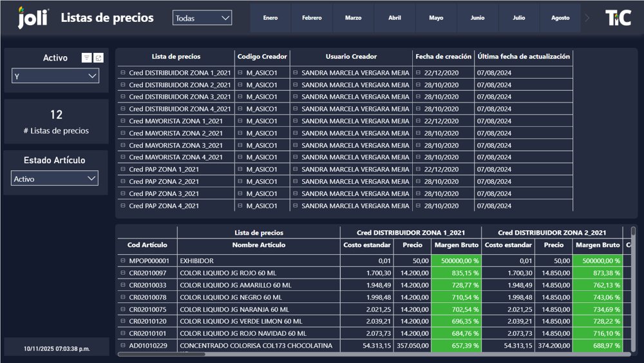Click the filter icon on Activo slicer
Viewport: 644px width, 363px height.
click(86, 58)
